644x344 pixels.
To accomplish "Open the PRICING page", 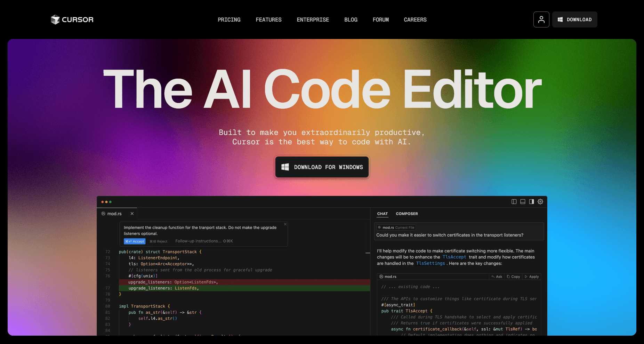I will pyautogui.click(x=229, y=19).
